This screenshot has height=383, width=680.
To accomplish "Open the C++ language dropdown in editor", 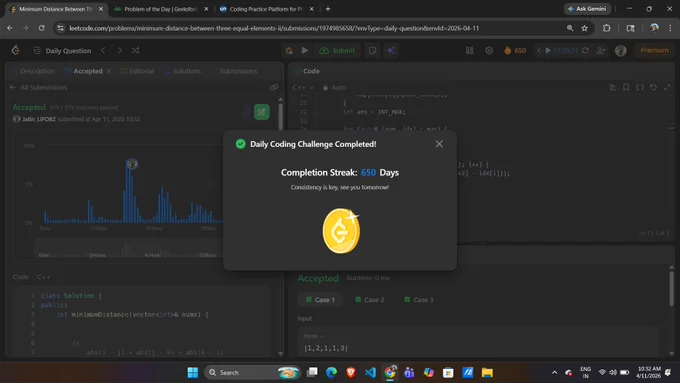I will [303, 87].
